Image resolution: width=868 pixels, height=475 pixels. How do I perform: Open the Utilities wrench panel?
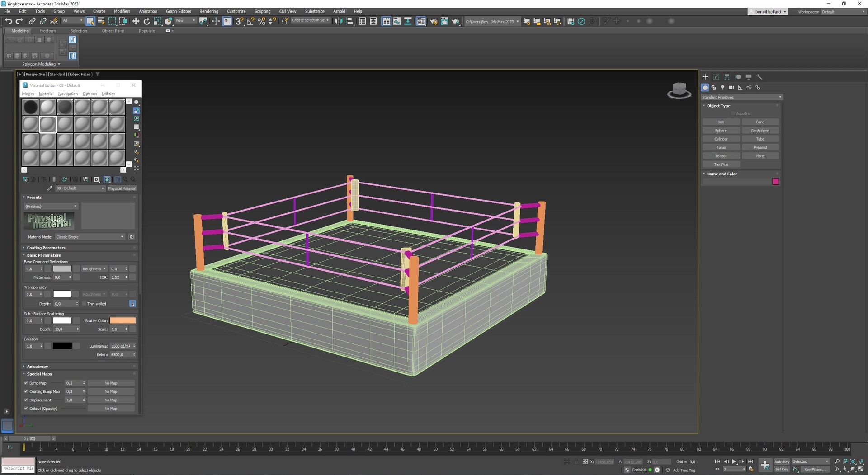759,77
